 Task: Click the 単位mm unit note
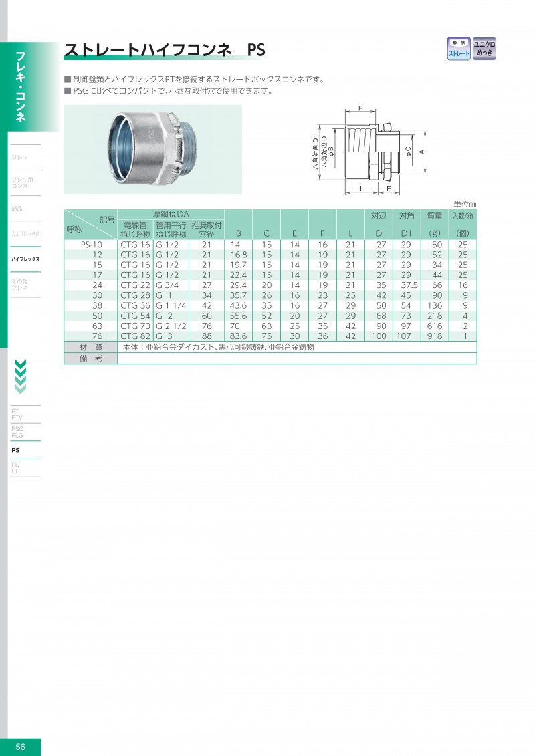click(x=465, y=205)
